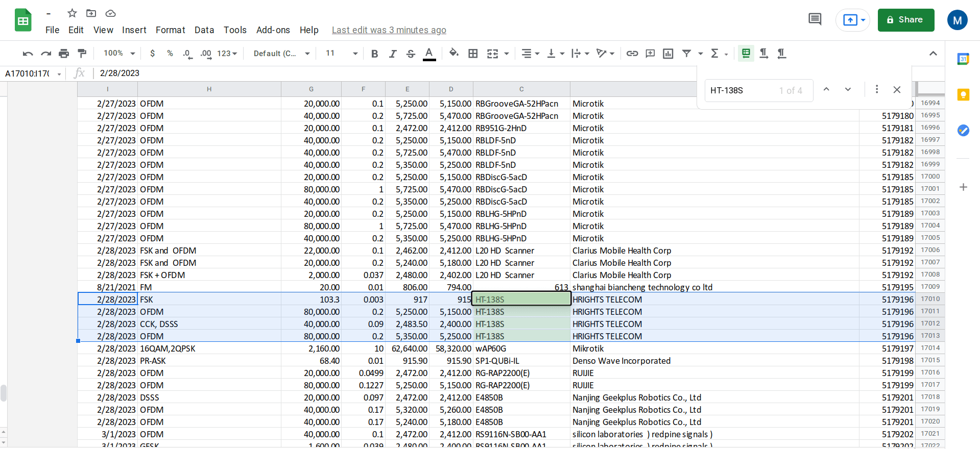This screenshot has width=980, height=449.
Task: Open the Google Calendar side panel
Action: click(963, 59)
